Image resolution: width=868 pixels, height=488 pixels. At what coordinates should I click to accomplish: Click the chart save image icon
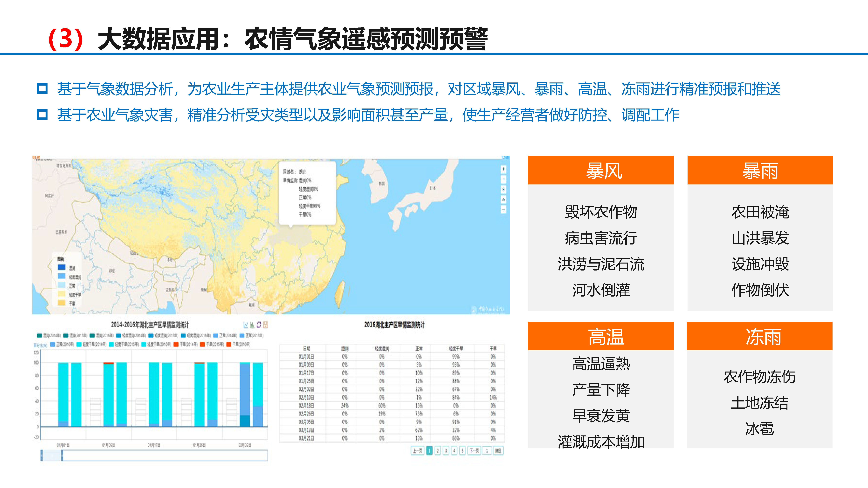[x=266, y=325]
